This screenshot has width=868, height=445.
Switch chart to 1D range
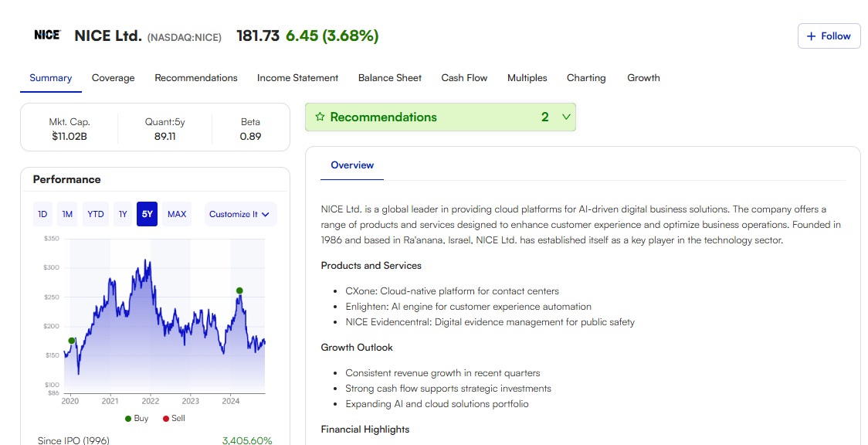tap(42, 214)
